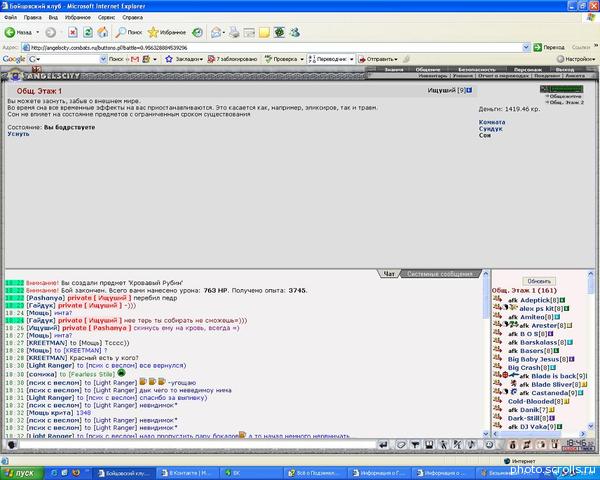Expand the Отправить send-to dropdown
This screenshot has height=480, width=600.
396,59
